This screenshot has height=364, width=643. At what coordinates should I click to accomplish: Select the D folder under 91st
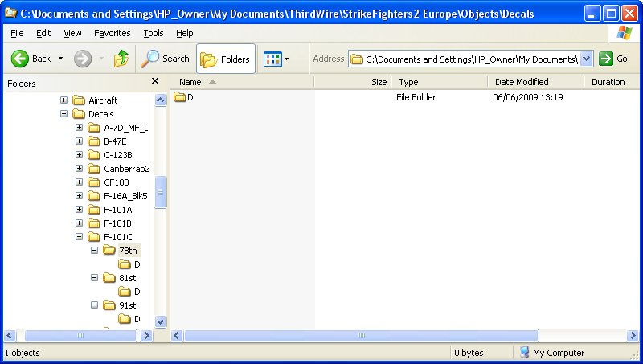(129, 319)
